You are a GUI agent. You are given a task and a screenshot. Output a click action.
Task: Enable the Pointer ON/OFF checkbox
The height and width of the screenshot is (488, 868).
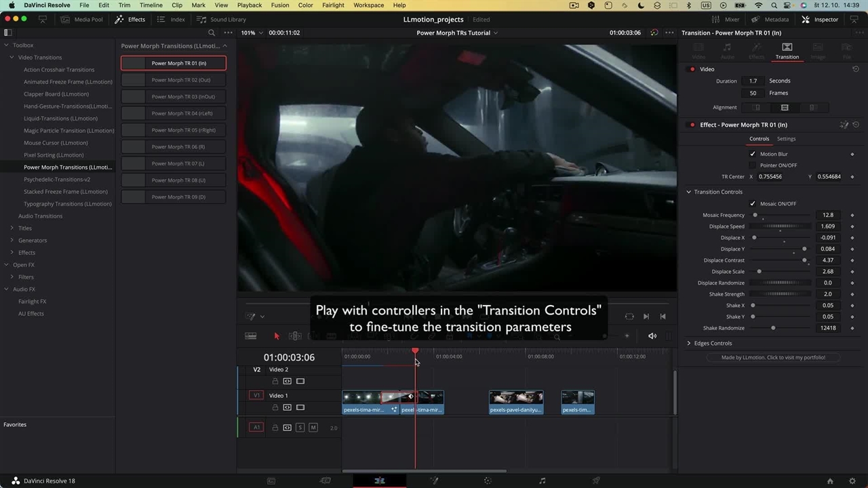(752, 165)
